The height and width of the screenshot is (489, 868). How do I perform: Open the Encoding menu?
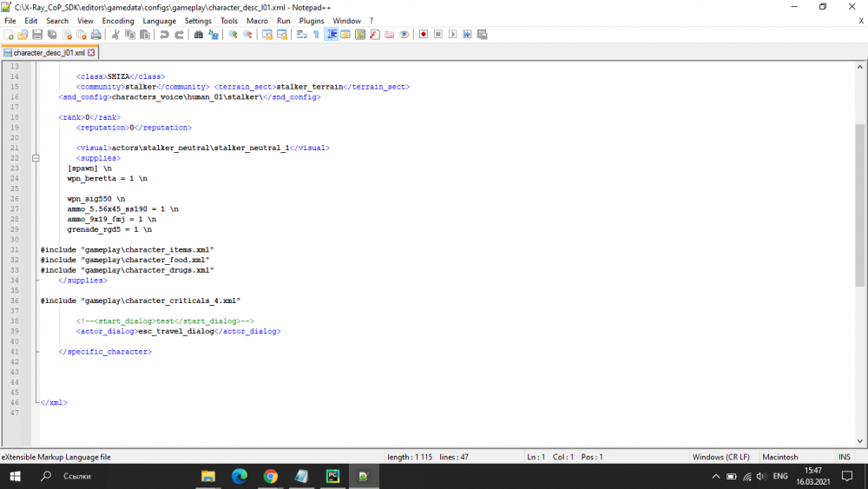coord(118,21)
